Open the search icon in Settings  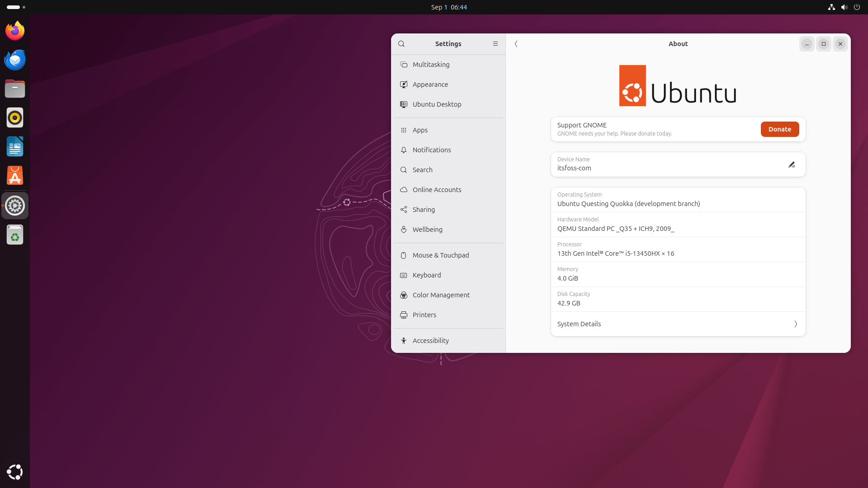point(402,44)
